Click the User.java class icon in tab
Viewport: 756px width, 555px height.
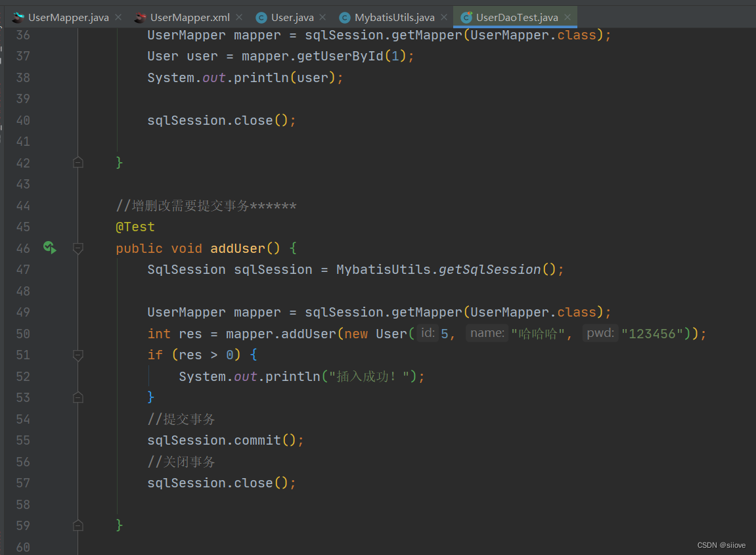pos(261,18)
